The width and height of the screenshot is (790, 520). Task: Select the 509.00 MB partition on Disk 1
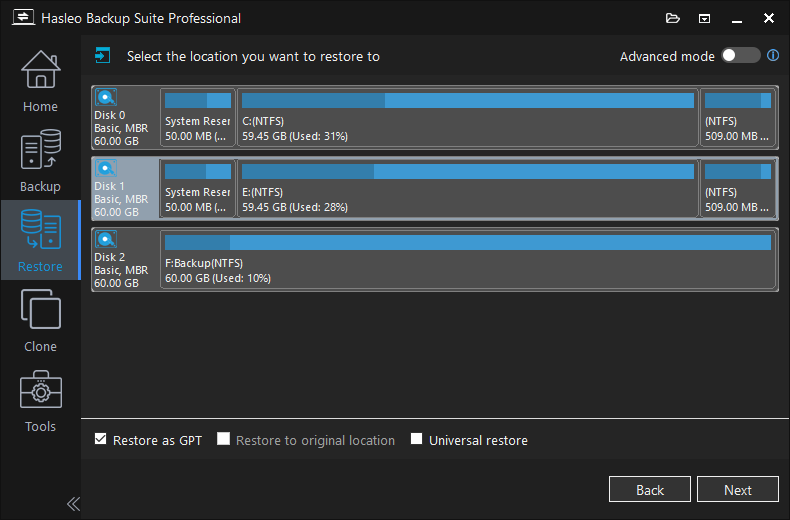(738, 188)
